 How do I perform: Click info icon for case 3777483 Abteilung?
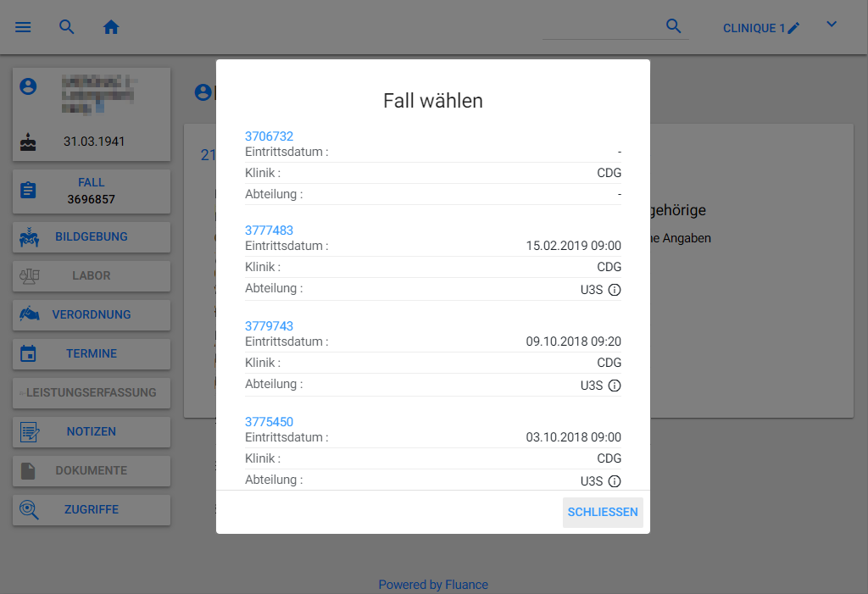pyautogui.click(x=615, y=290)
